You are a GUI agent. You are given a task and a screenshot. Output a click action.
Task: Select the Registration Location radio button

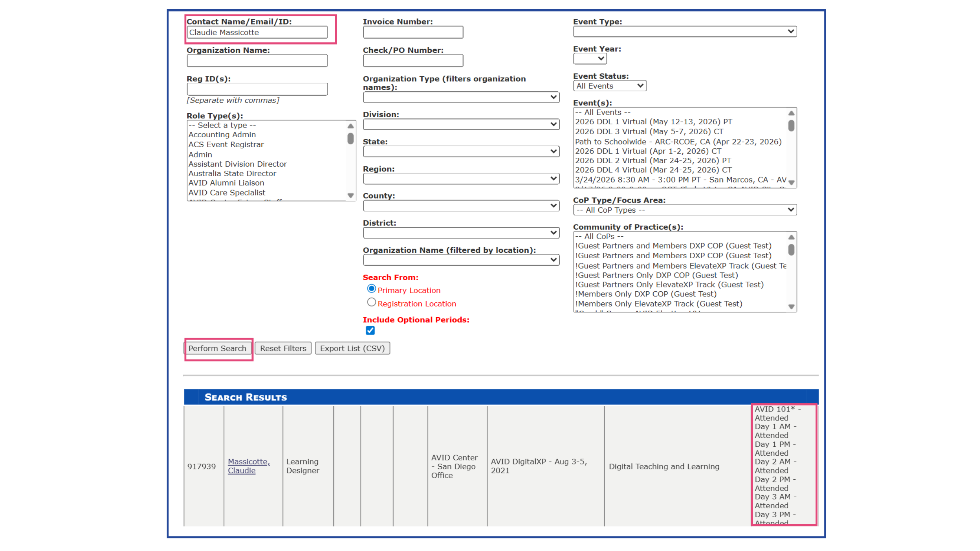tap(371, 302)
